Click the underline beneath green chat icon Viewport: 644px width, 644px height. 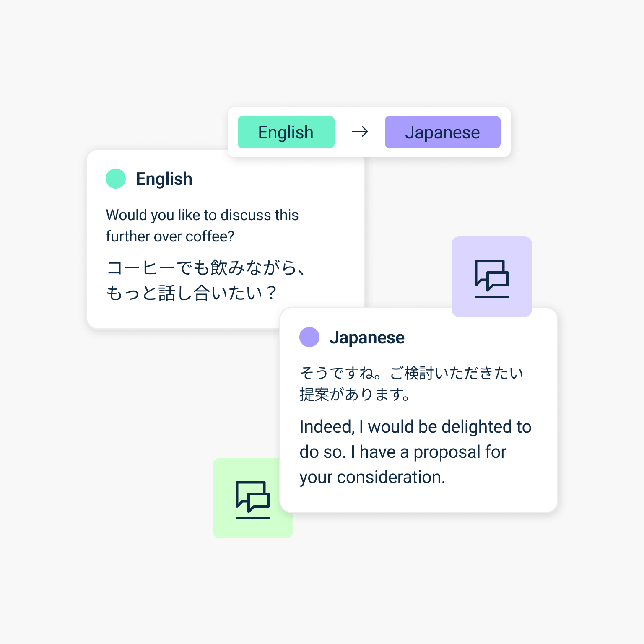click(253, 518)
